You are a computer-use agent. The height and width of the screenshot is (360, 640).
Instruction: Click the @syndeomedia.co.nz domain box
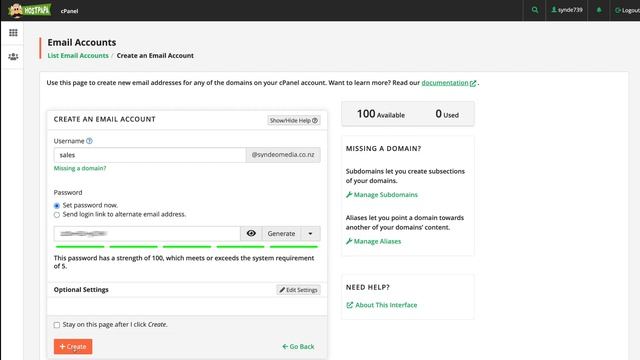click(283, 155)
